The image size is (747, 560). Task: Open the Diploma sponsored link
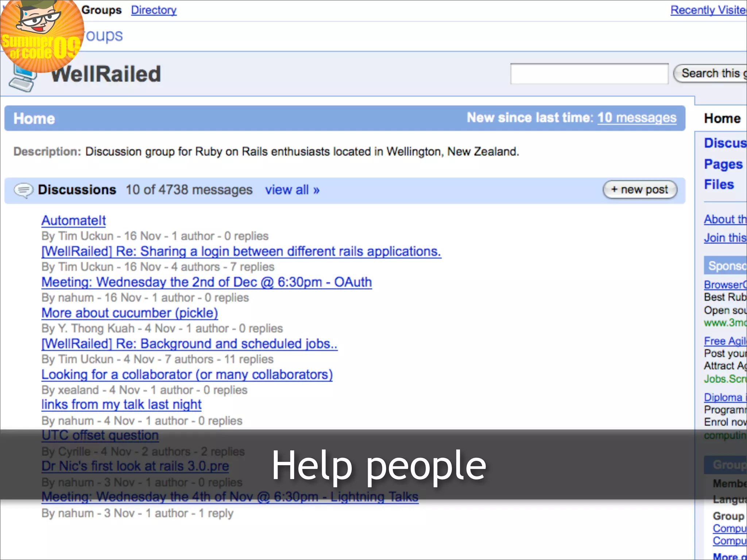[x=725, y=397]
